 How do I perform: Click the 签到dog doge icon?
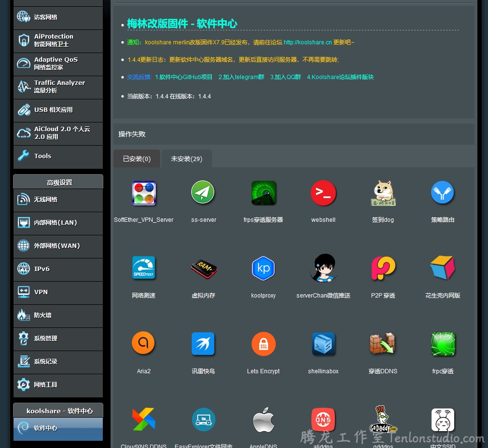(383, 193)
